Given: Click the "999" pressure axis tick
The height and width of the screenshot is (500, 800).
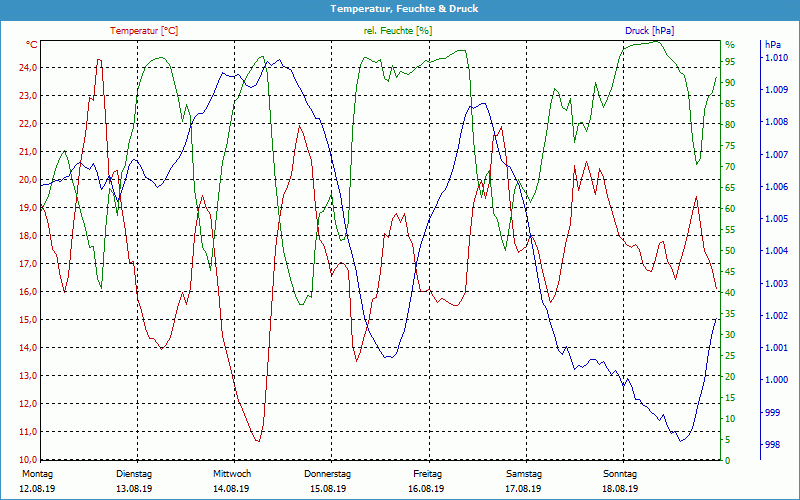Looking at the screenshot, I should 772,412.
